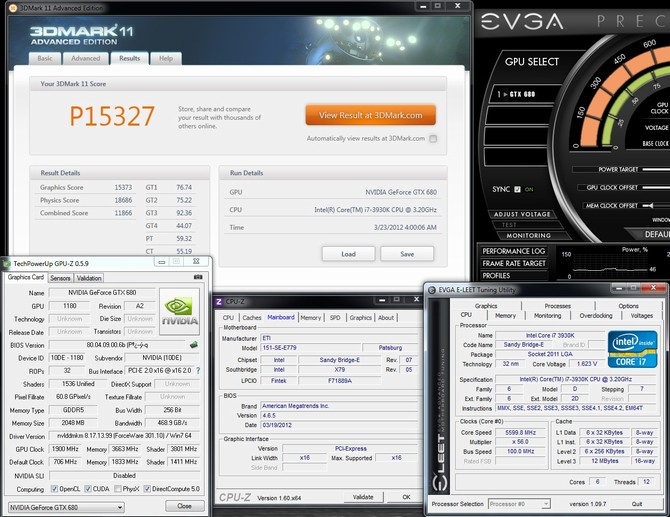Open Options tab in E-LEET

tap(629, 306)
